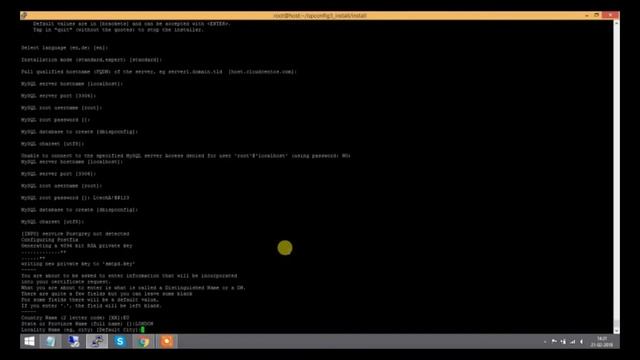Image resolution: width=640 pixels, height=360 pixels.
Task: Open the volume speaker icon in the tray
Action: (581, 342)
